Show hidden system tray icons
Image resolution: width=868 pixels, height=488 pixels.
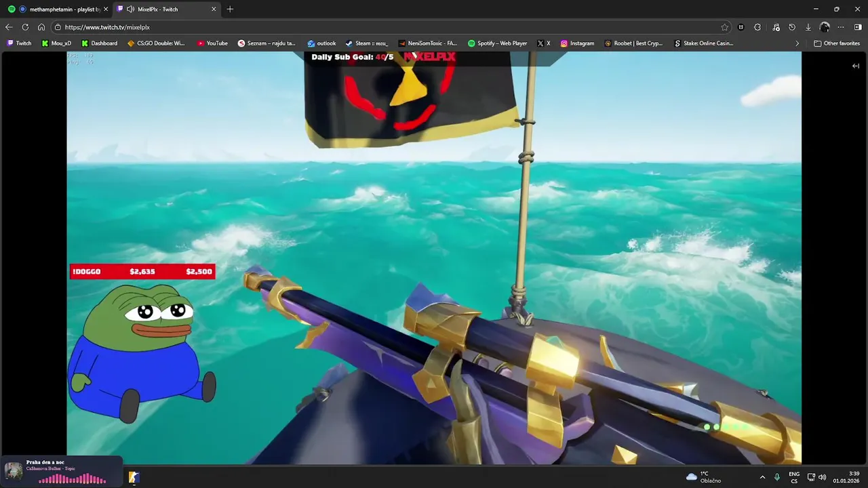click(762, 477)
